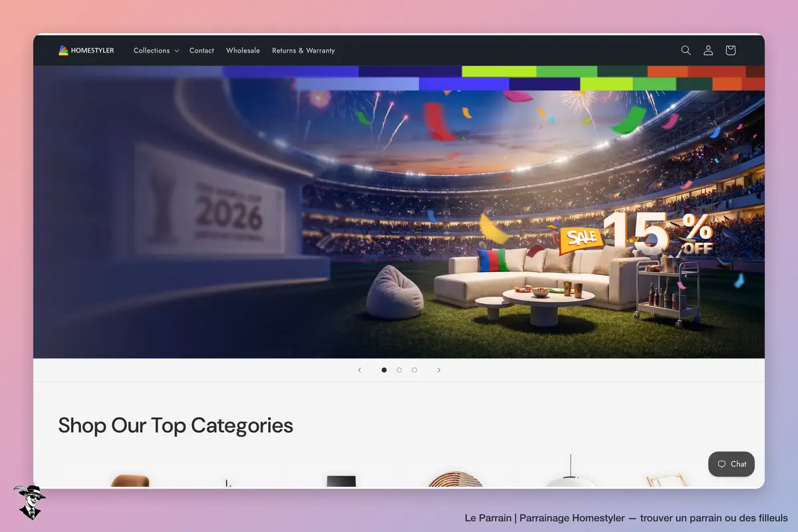Expand the Collections dropdown menu
Image resolution: width=798 pixels, height=532 pixels.
(156, 51)
